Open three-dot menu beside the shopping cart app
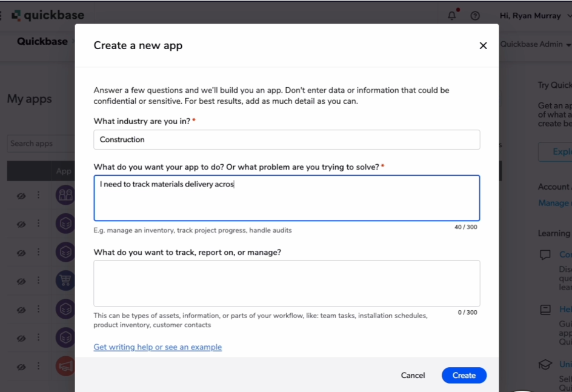 tap(38, 281)
